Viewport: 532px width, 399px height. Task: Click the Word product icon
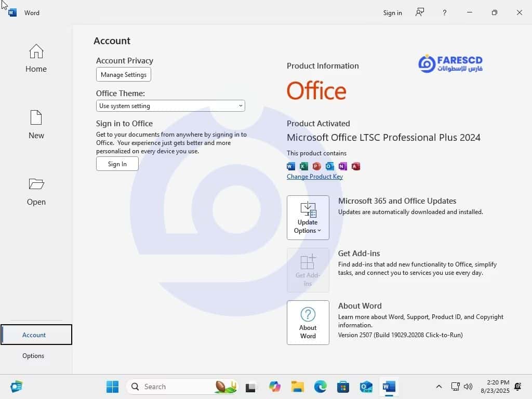pos(291,166)
